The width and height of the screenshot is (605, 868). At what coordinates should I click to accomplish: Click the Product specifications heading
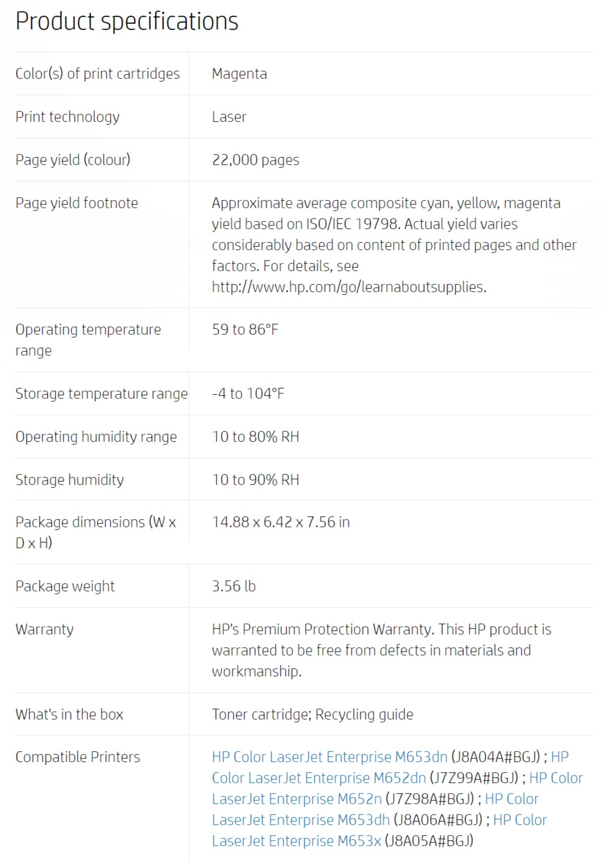[x=127, y=22]
